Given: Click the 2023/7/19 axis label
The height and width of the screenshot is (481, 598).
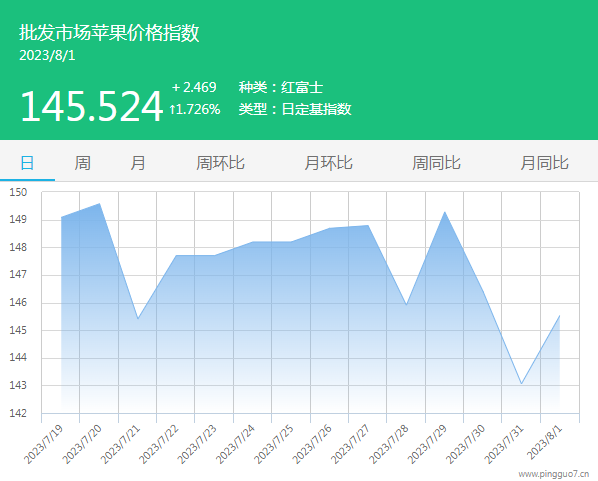Looking at the screenshot, I should click(x=43, y=444).
